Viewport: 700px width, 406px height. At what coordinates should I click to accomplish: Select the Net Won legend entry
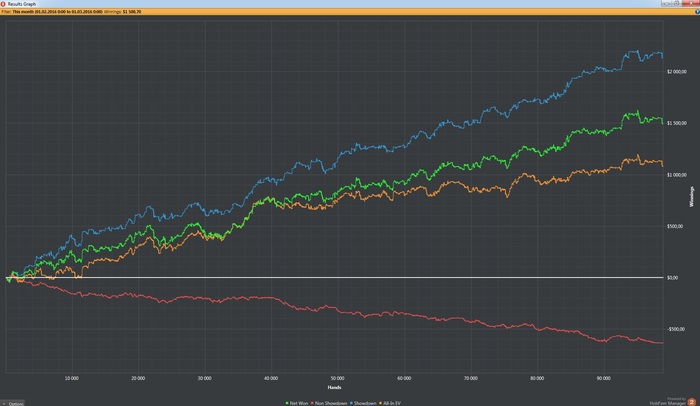[x=297, y=403]
